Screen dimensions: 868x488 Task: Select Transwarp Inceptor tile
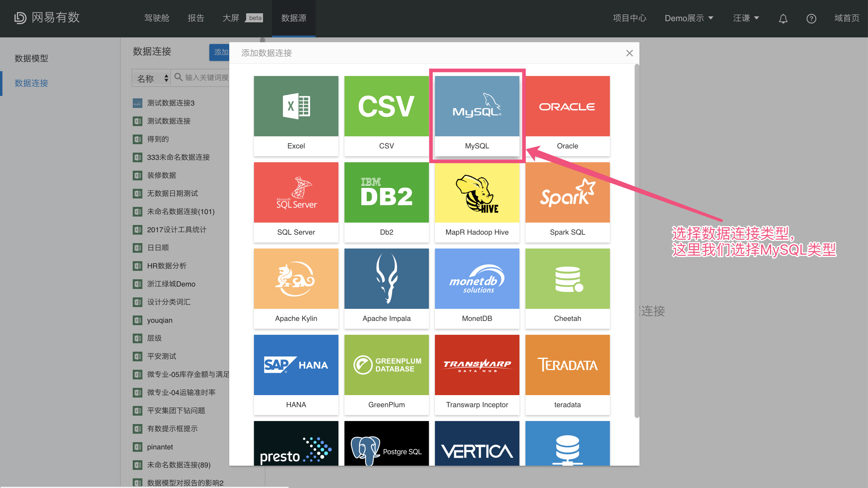tap(477, 374)
